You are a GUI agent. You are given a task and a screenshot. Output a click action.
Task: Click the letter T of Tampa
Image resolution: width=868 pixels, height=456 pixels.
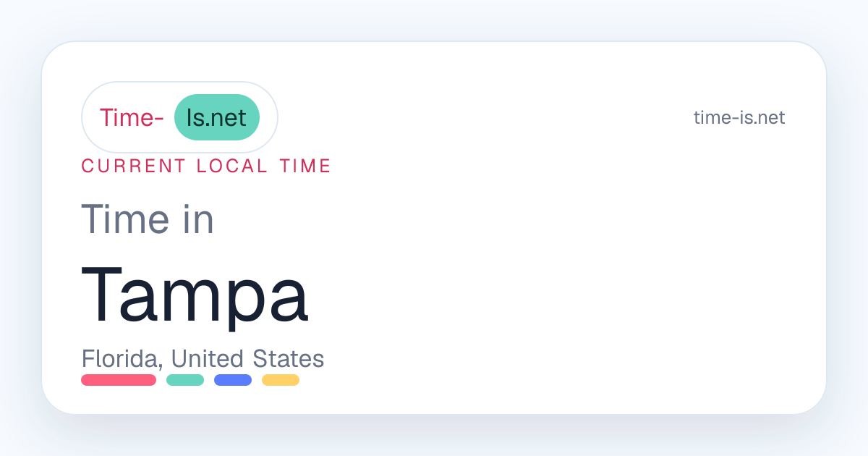(101, 295)
